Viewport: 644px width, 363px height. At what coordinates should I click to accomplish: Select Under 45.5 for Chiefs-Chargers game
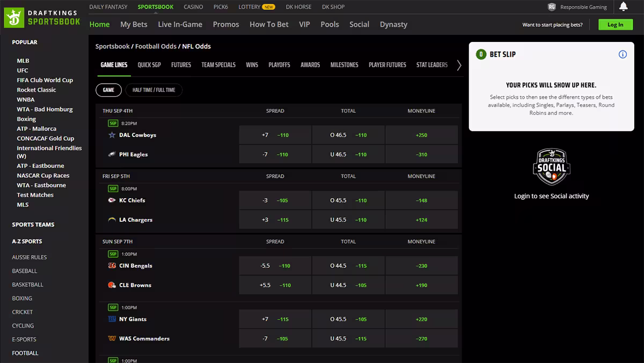click(348, 220)
